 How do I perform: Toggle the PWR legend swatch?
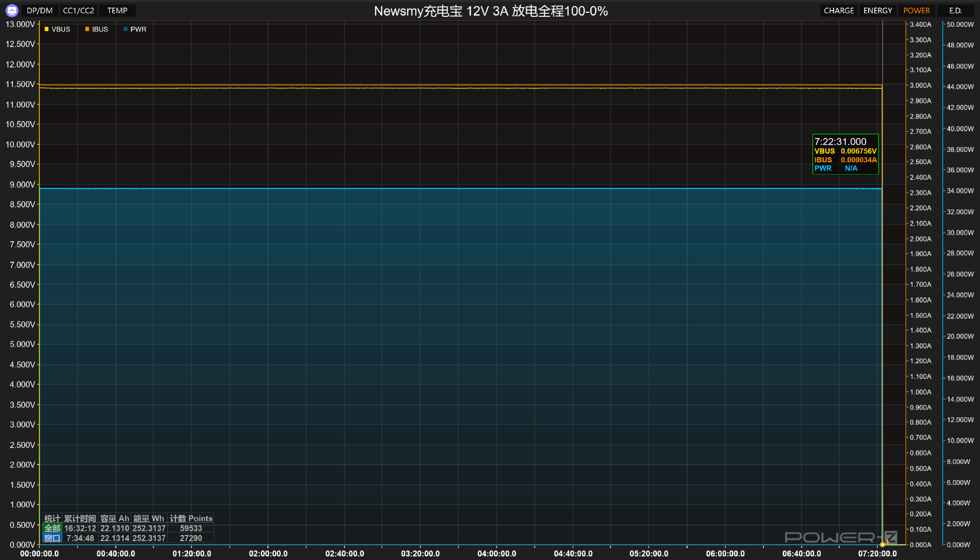point(126,29)
